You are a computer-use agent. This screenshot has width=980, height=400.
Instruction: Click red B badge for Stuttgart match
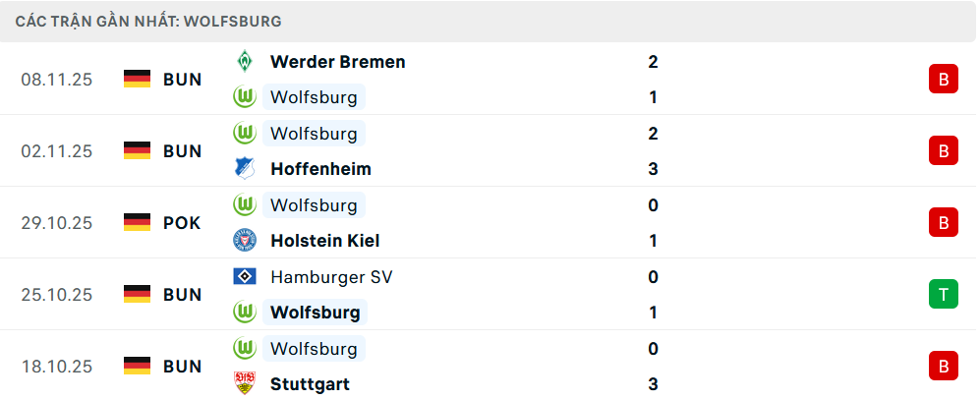coord(943,367)
